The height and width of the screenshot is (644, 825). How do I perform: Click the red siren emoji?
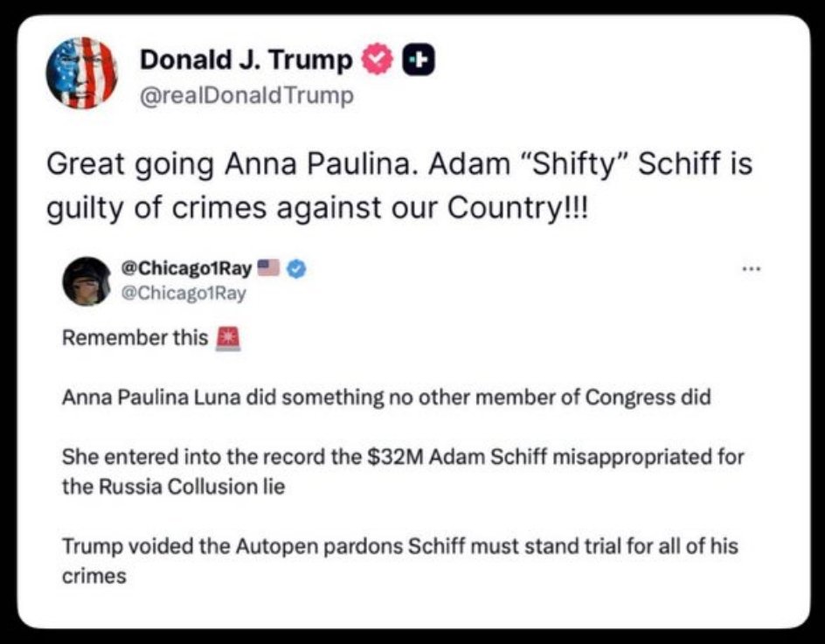[x=226, y=338]
